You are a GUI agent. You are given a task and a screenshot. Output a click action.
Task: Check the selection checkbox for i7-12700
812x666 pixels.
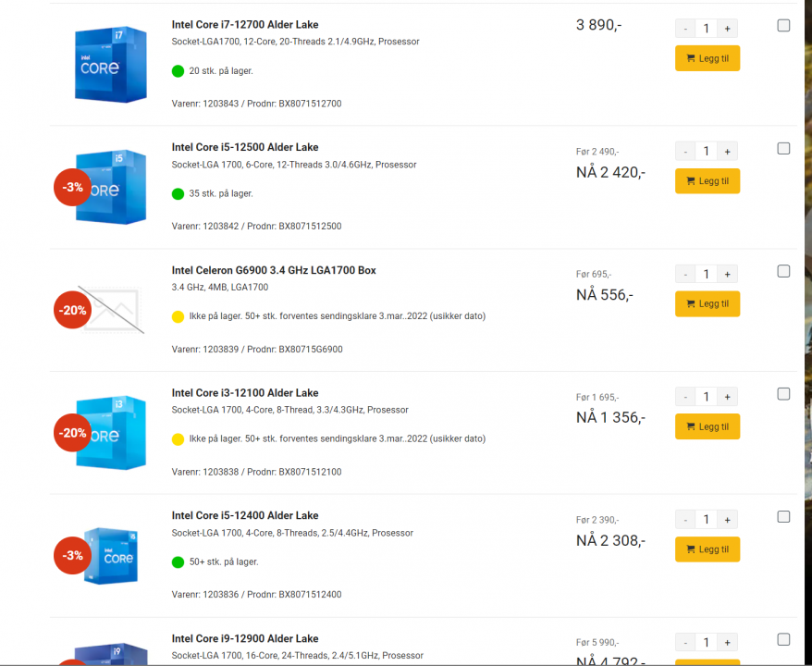783,26
